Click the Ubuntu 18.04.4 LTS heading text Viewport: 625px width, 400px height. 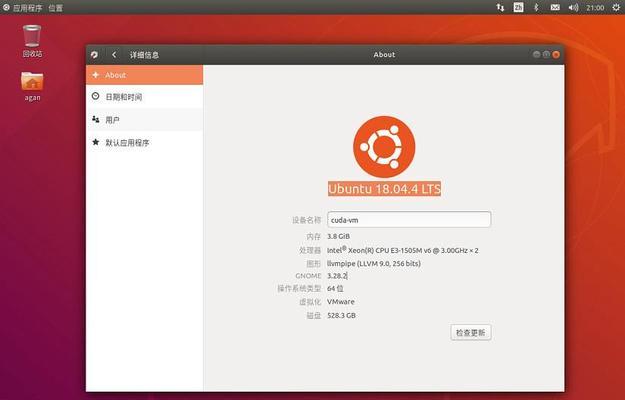pos(384,189)
